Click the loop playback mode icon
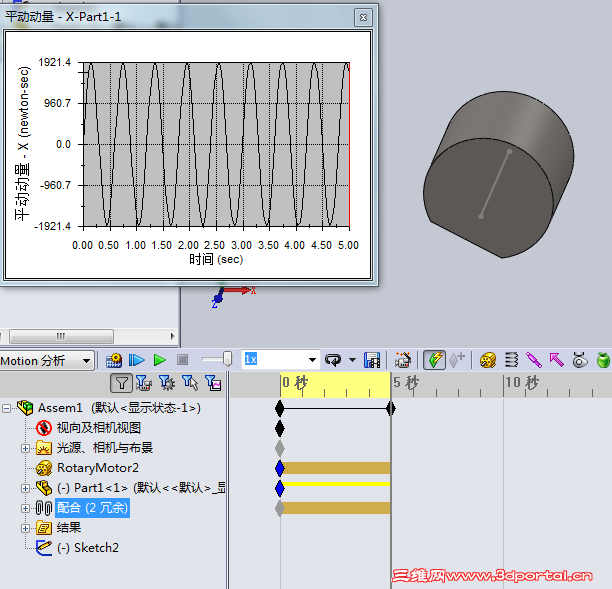Viewport: 612px width, 589px height. [333, 360]
